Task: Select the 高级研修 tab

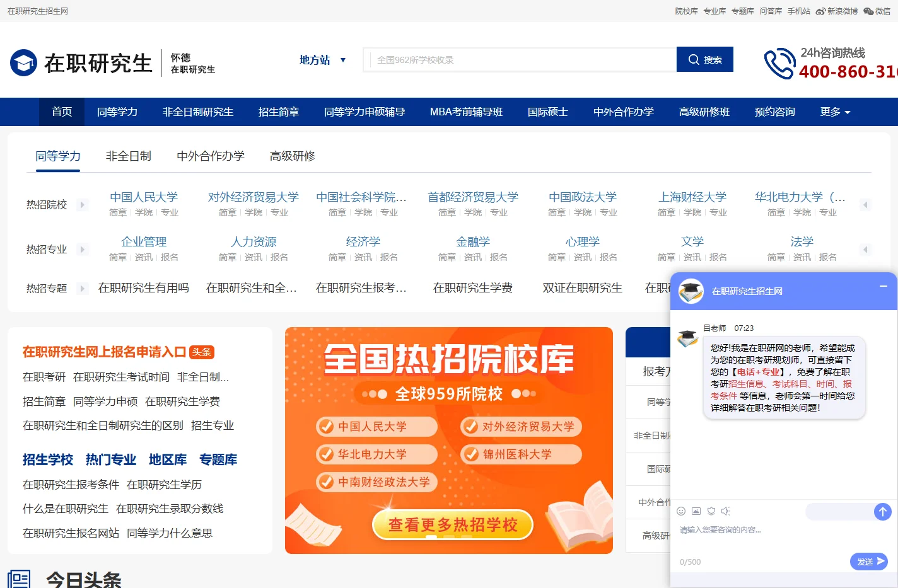Action: pyautogui.click(x=293, y=156)
